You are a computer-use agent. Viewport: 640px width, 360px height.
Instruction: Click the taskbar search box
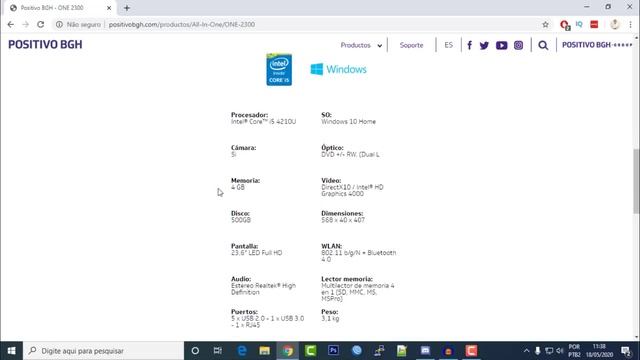click(x=103, y=351)
